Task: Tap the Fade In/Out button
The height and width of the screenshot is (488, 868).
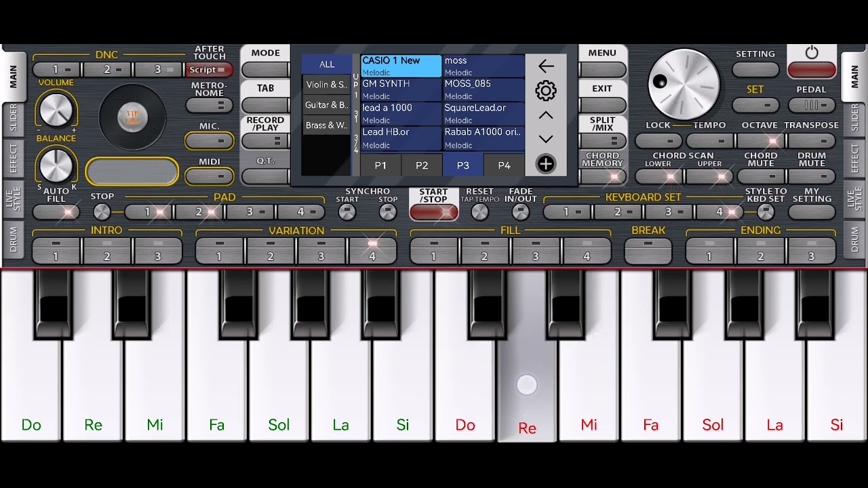Action: (x=520, y=212)
